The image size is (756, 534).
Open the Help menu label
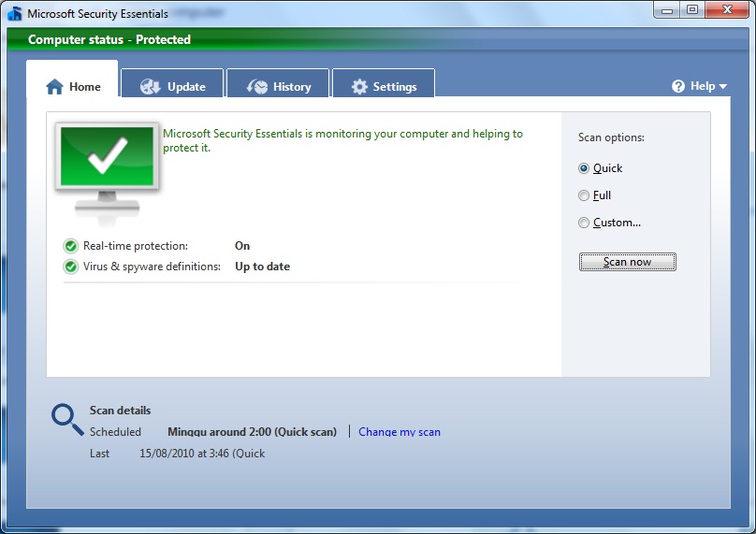pyautogui.click(x=703, y=86)
